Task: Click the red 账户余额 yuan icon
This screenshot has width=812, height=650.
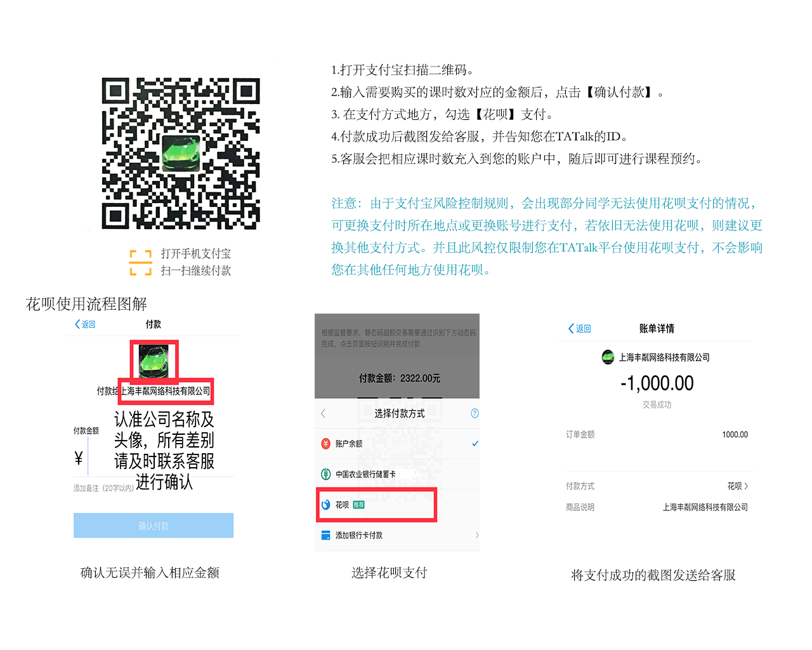Action: point(326,444)
